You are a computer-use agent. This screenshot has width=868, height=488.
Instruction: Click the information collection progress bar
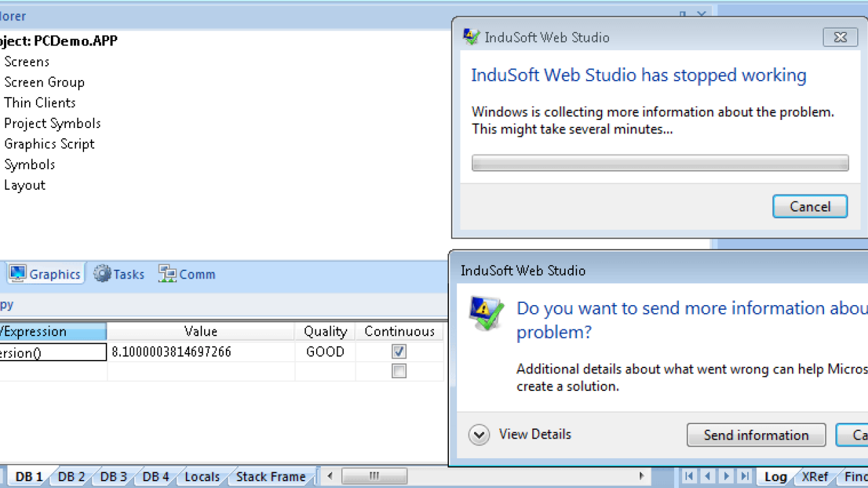[x=660, y=163]
